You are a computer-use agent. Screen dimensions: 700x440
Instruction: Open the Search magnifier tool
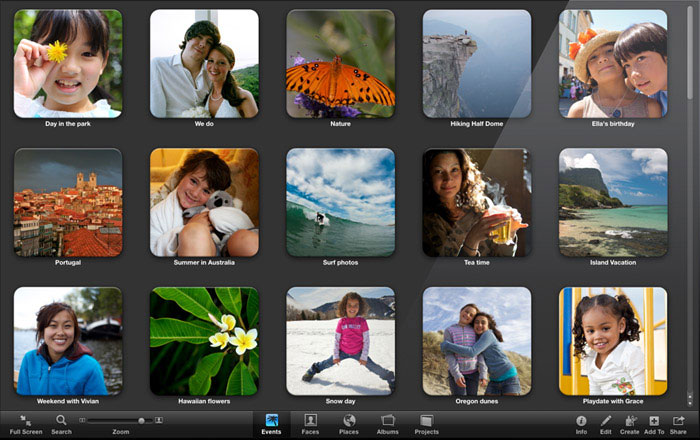(61, 421)
